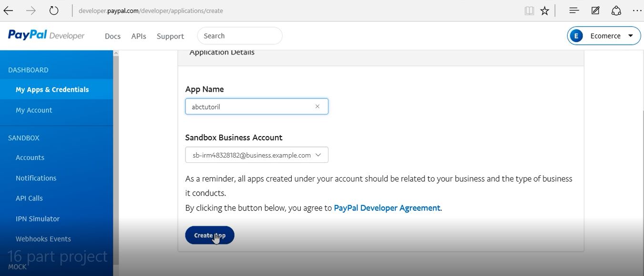Open browser more options ellipsis
644x276 pixels.
637,11
